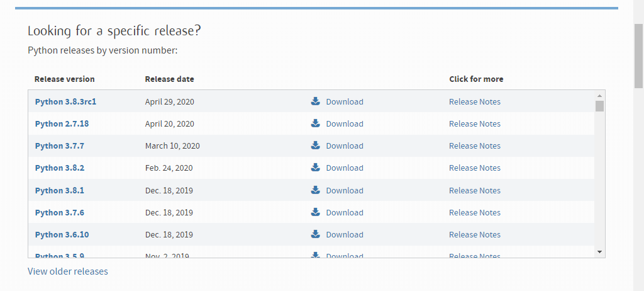
Task: Click Download text for Python 2.7.18
Action: pyautogui.click(x=345, y=124)
